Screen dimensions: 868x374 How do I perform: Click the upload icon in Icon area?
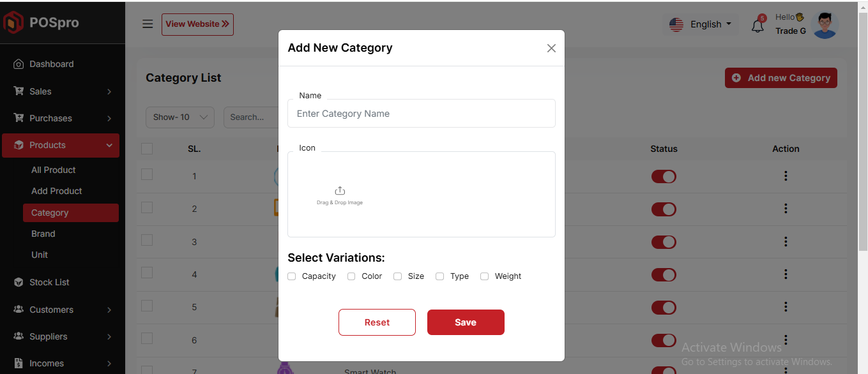coord(340,191)
